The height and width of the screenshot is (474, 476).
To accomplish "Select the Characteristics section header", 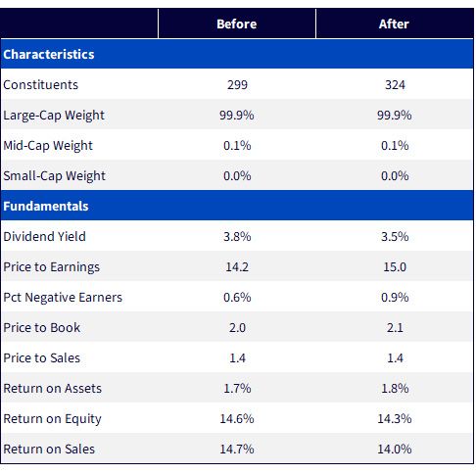I will pos(49,54).
